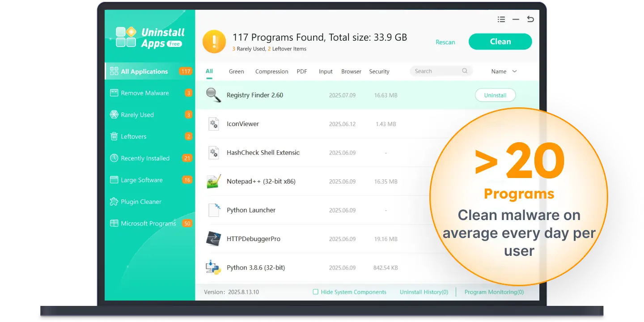The height and width of the screenshot is (322, 644).
Task: Click the 16.35 MB size value
Action: pyautogui.click(x=386, y=182)
